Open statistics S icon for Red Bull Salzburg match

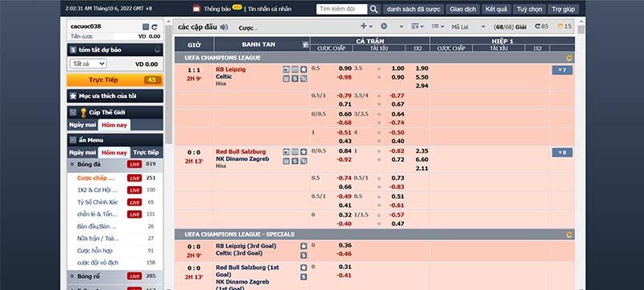point(295,160)
